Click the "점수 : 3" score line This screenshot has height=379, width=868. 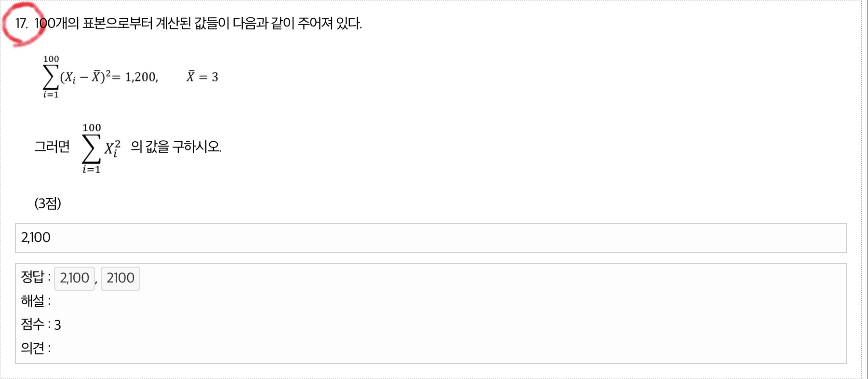(41, 325)
